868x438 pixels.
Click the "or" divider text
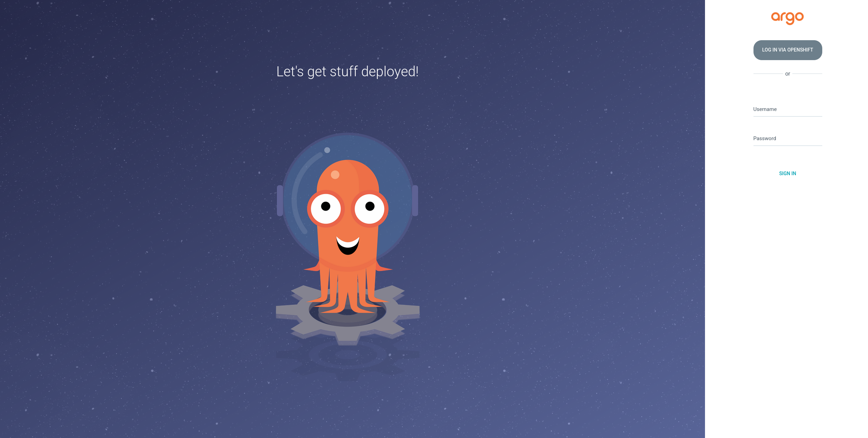pyautogui.click(x=787, y=74)
